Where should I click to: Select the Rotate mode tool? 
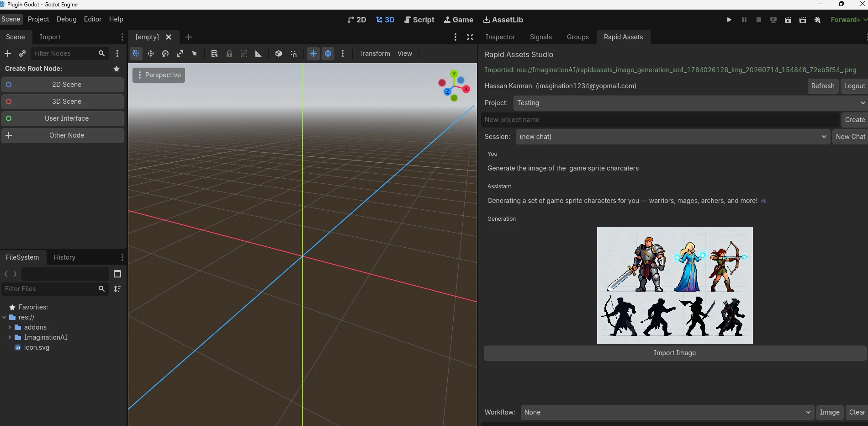165,53
